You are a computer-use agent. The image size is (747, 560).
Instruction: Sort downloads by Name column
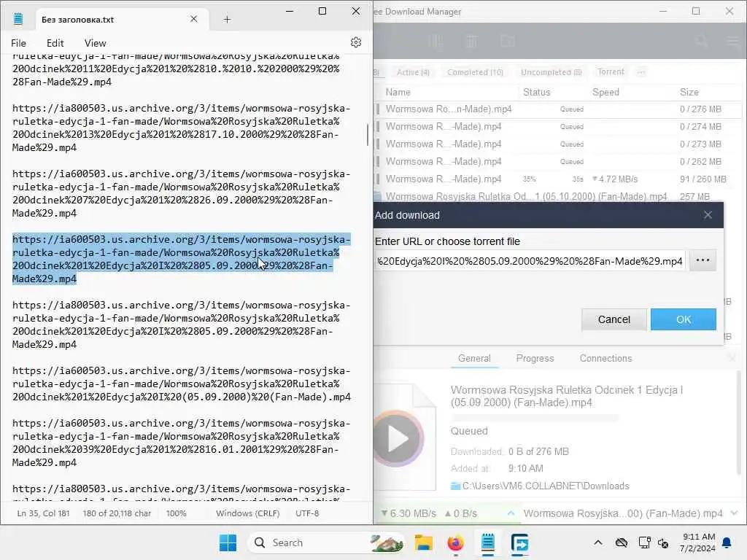click(398, 92)
